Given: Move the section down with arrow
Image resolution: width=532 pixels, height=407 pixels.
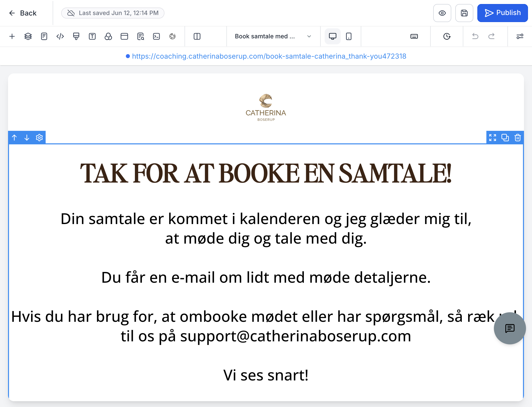Looking at the screenshot, I should click(x=27, y=138).
